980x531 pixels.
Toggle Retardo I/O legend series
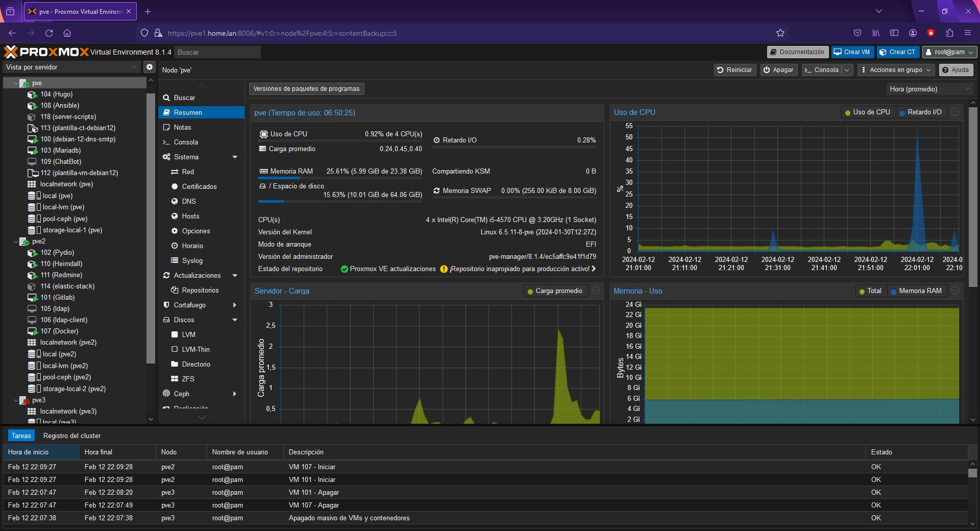[920, 112]
